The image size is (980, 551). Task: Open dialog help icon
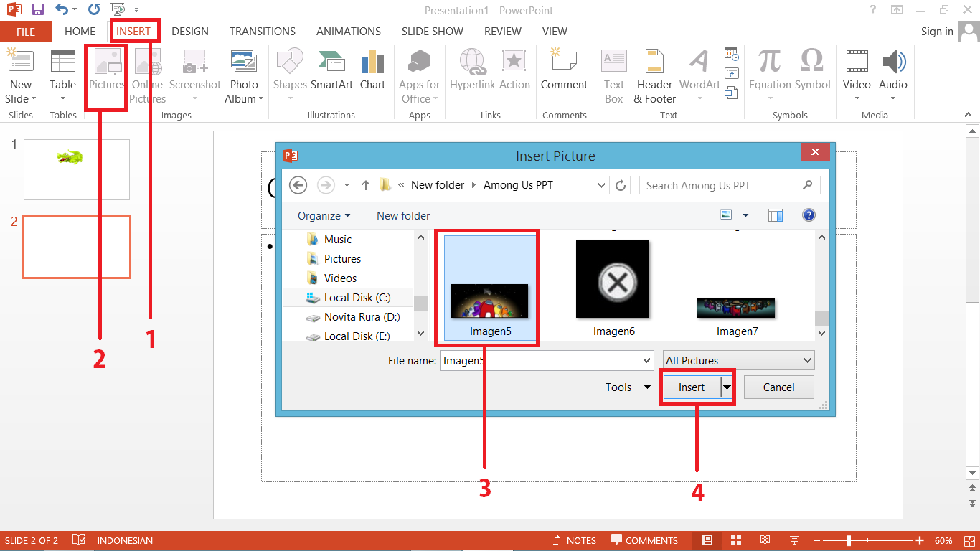(x=809, y=215)
